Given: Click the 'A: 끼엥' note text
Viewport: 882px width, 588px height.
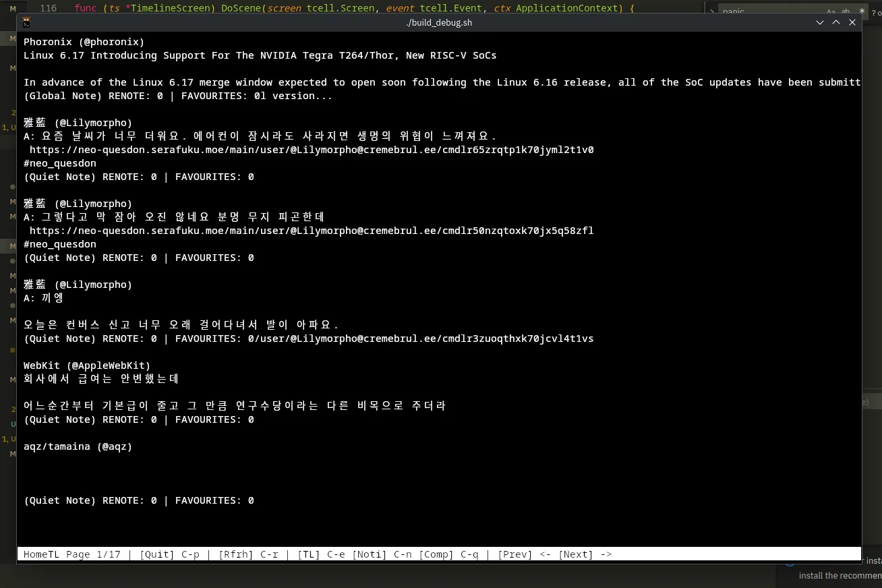Looking at the screenshot, I should pyautogui.click(x=44, y=298).
